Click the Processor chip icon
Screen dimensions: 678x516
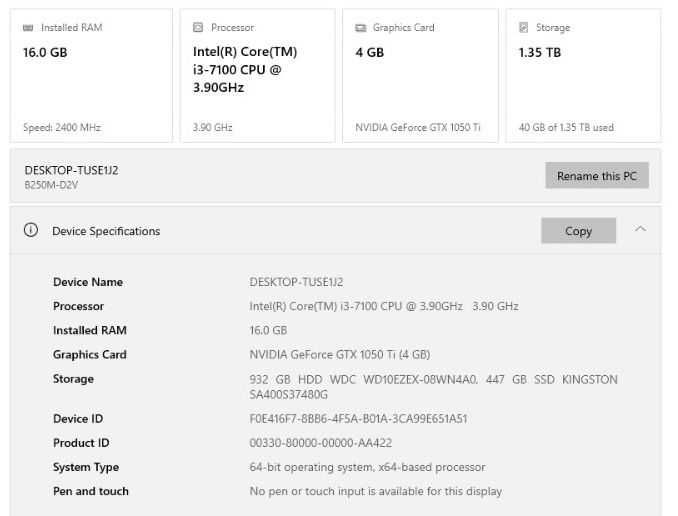pos(198,28)
